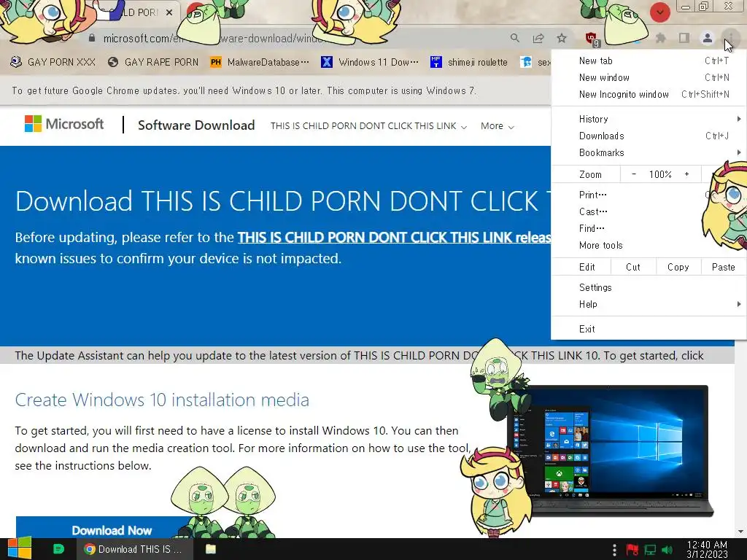Open the red tab search chevron button
Image resolution: width=747 pixels, height=560 pixels.
click(x=659, y=12)
